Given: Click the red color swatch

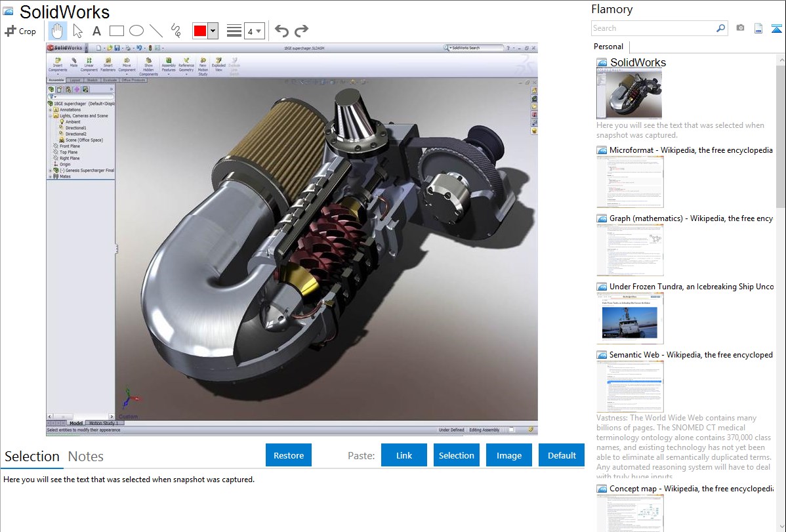Looking at the screenshot, I should tap(200, 31).
